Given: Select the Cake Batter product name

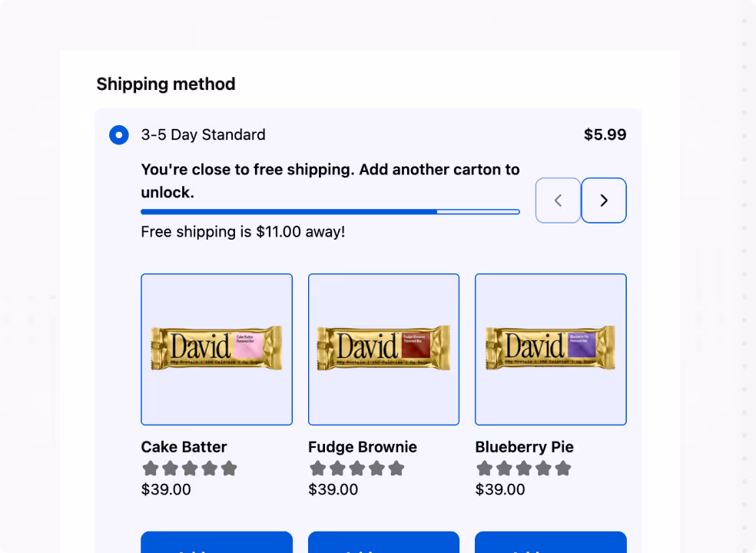Looking at the screenshot, I should tap(184, 447).
